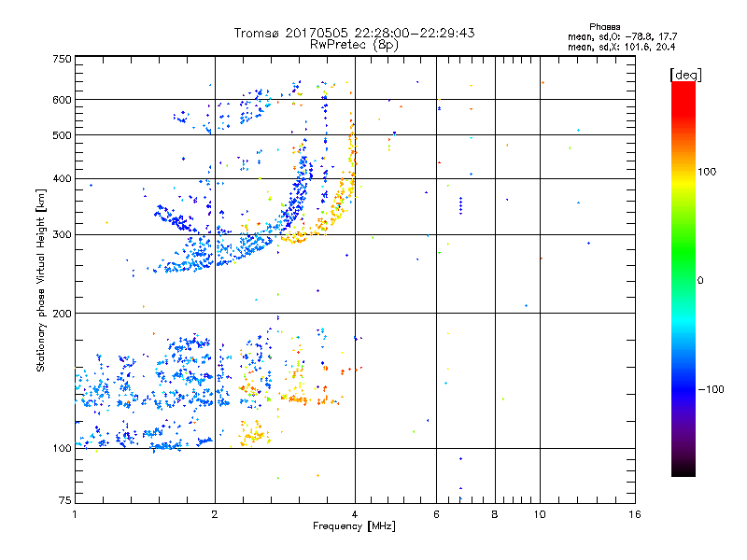Click the y-axis tick label '400'
Screen dimensions: 747x560
point(62,179)
